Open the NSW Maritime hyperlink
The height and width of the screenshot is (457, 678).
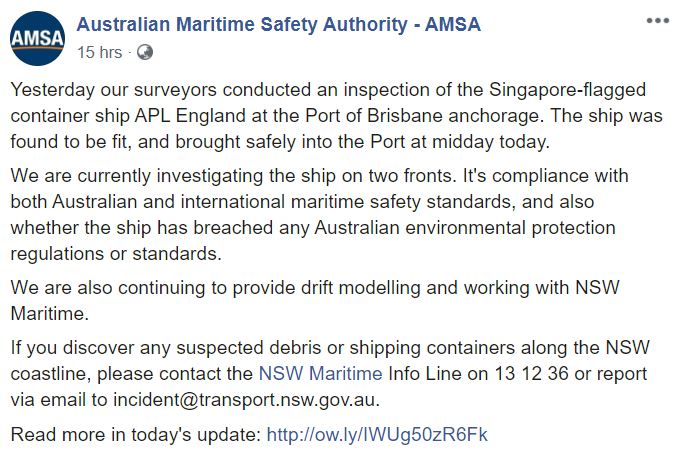[x=320, y=375]
